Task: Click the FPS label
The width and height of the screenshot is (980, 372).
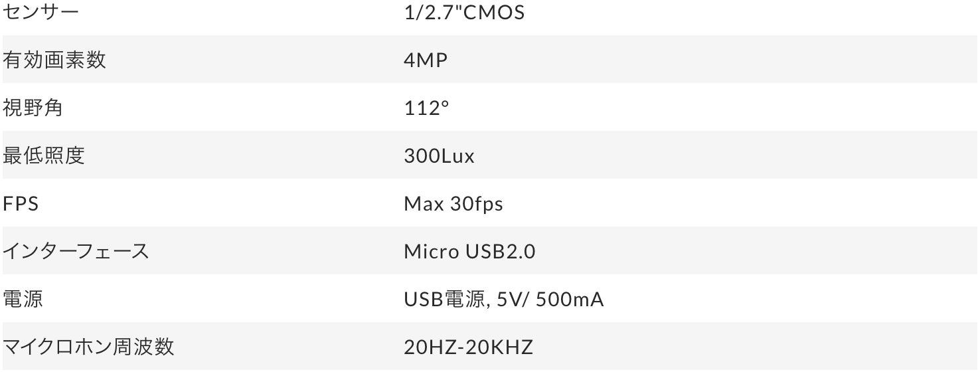Action: [x=21, y=203]
